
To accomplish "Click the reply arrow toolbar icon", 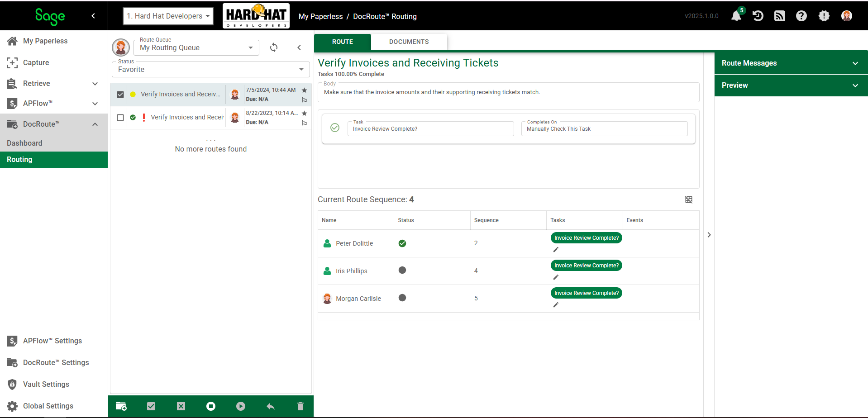I will pos(271,406).
